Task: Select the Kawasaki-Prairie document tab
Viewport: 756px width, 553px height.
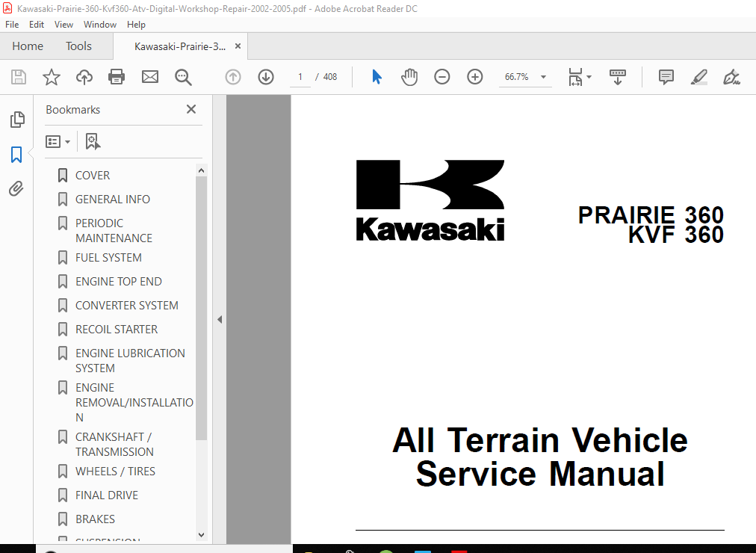Action: 180,46
